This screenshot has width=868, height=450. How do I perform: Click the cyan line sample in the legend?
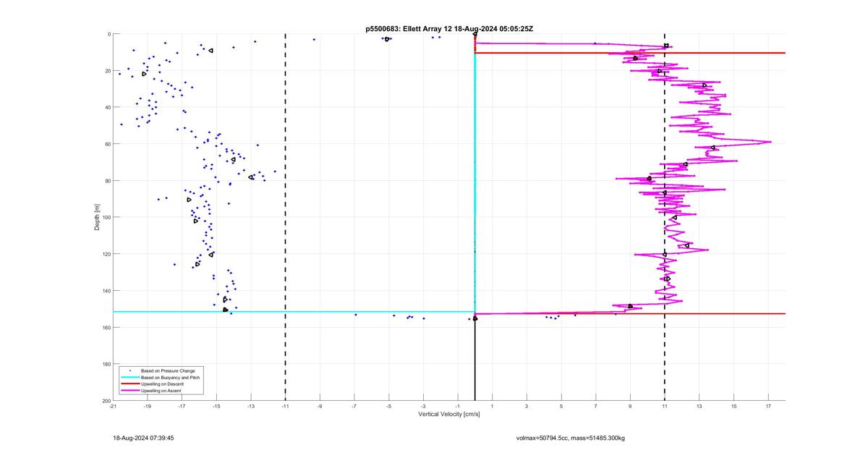tap(129, 377)
